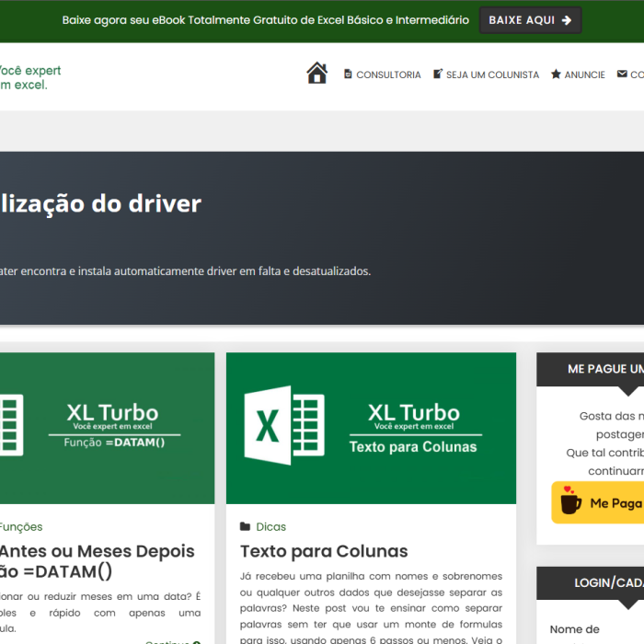The width and height of the screenshot is (644, 644).
Task: Click the dark driver update slider banner
Action: (322, 237)
